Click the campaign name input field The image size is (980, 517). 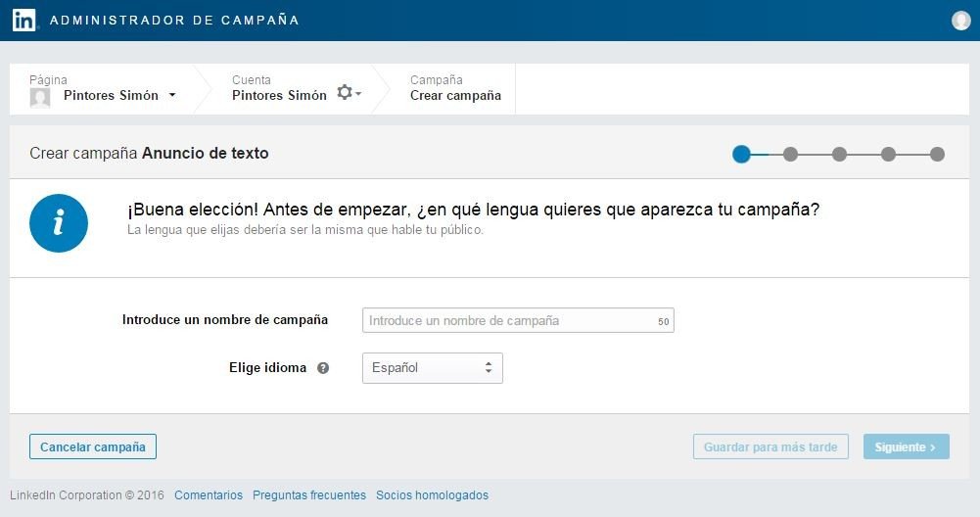pyautogui.click(x=509, y=320)
